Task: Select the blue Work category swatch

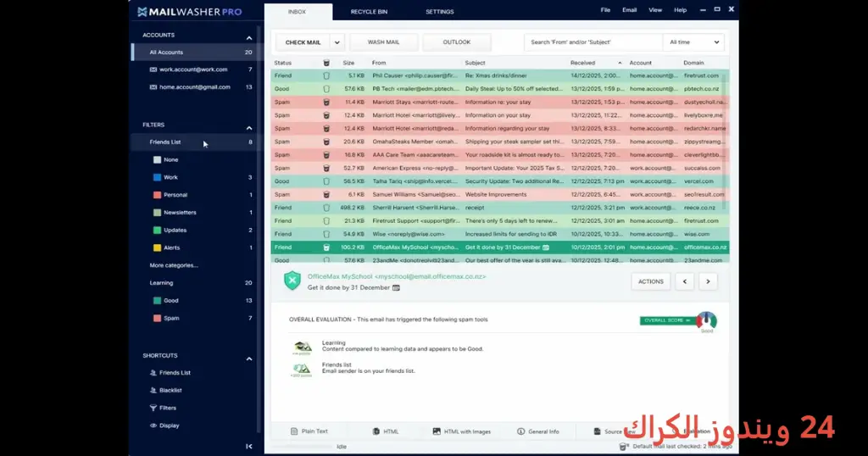Action: tap(157, 178)
